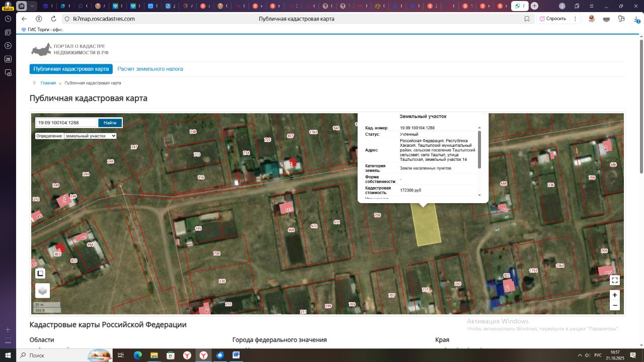Click the portal logo with Russia map
644x362 pixels.
[x=70, y=49]
